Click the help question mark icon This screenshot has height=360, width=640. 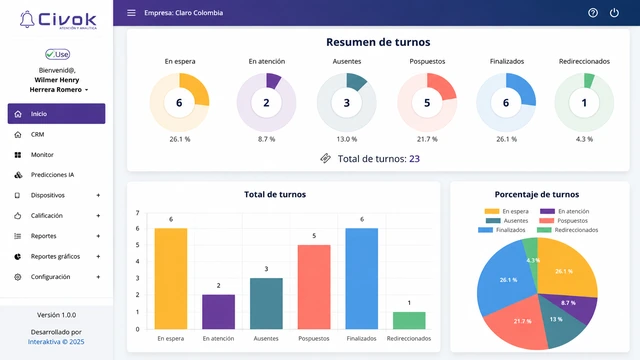593,13
